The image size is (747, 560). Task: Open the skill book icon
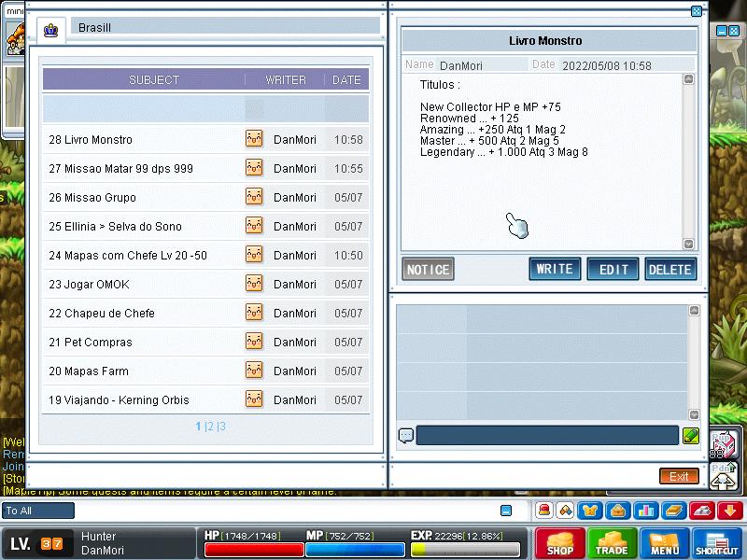tap(674, 511)
